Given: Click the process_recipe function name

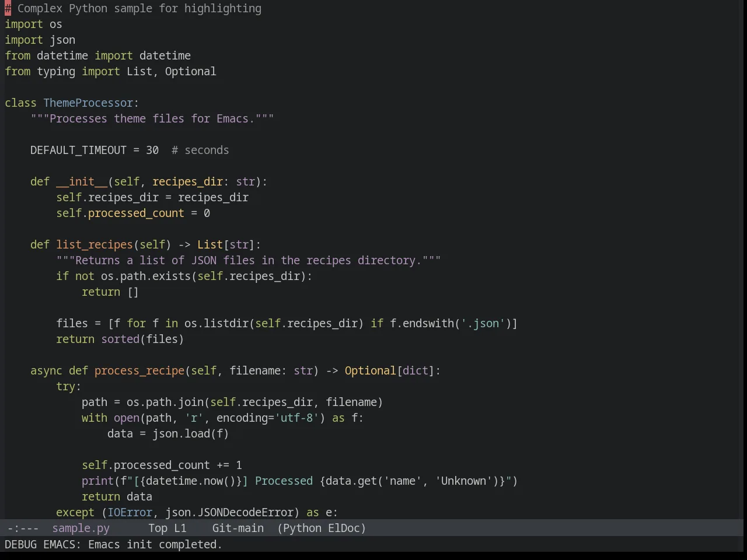Looking at the screenshot, I should tap(139, 370).
